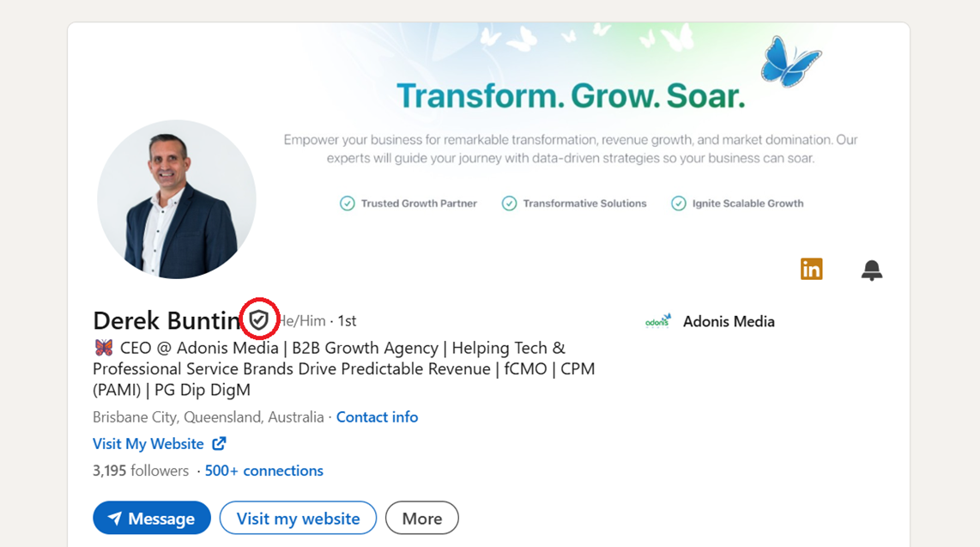Click the 3,195 followers text
The height and width of the screenshot is (547, 980).
[x=141, y=471]
